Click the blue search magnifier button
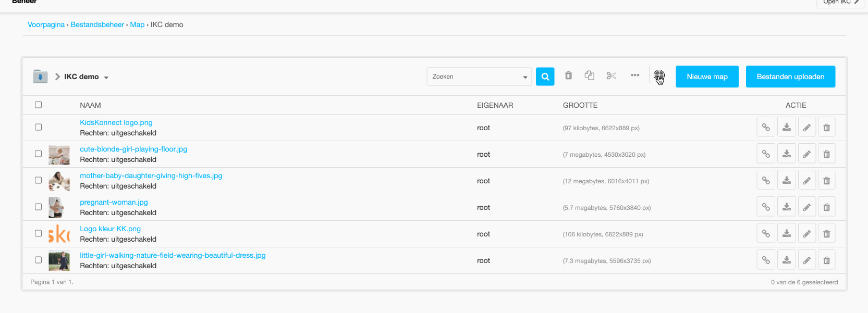This screenshot has height=313, width=868. pos(545,77)
